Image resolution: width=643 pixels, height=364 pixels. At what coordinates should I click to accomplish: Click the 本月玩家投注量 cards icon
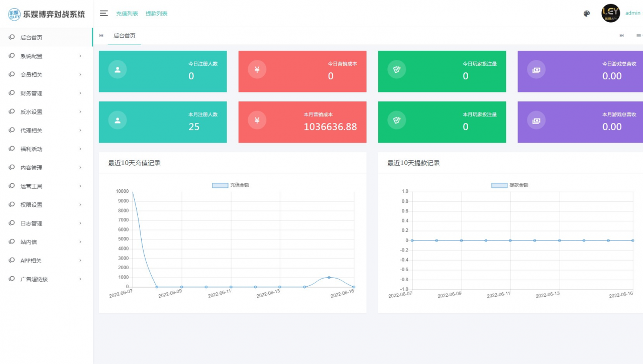coord(396,120)
